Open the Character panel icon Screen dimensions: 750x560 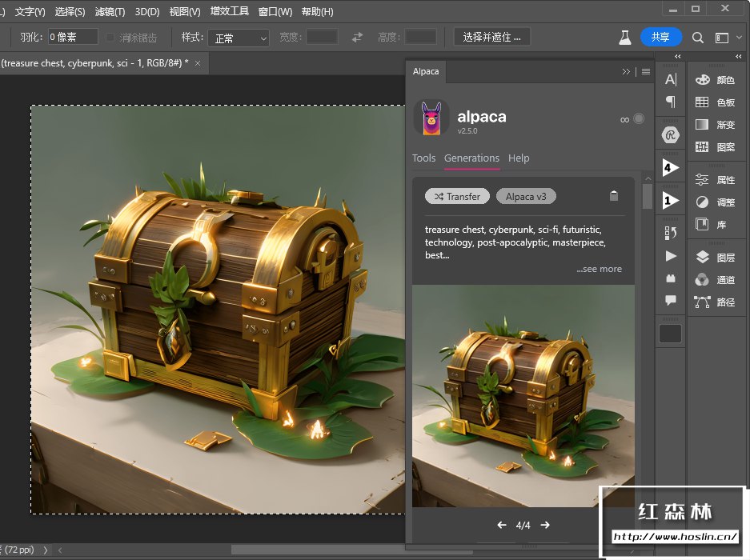point(671,79)
